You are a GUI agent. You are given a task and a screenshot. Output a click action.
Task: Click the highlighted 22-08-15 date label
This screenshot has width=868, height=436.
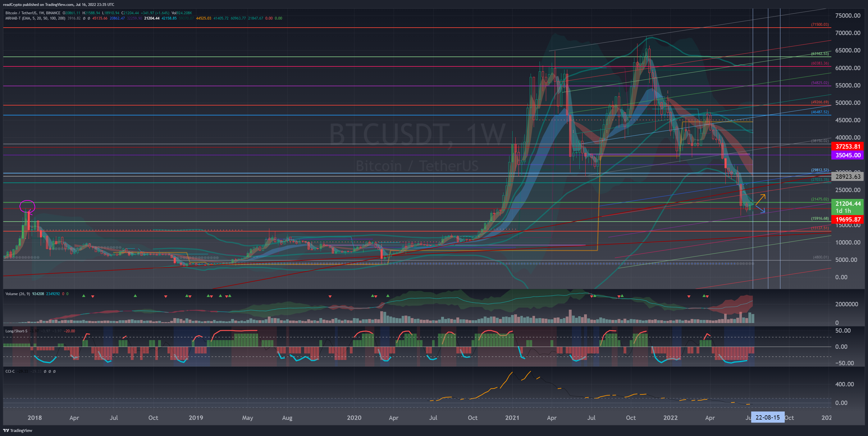point(768,417)
